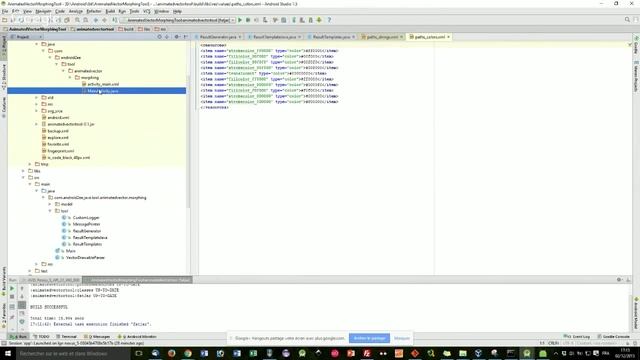Open the Help question mark icon in toolbar

pos(329,20)
